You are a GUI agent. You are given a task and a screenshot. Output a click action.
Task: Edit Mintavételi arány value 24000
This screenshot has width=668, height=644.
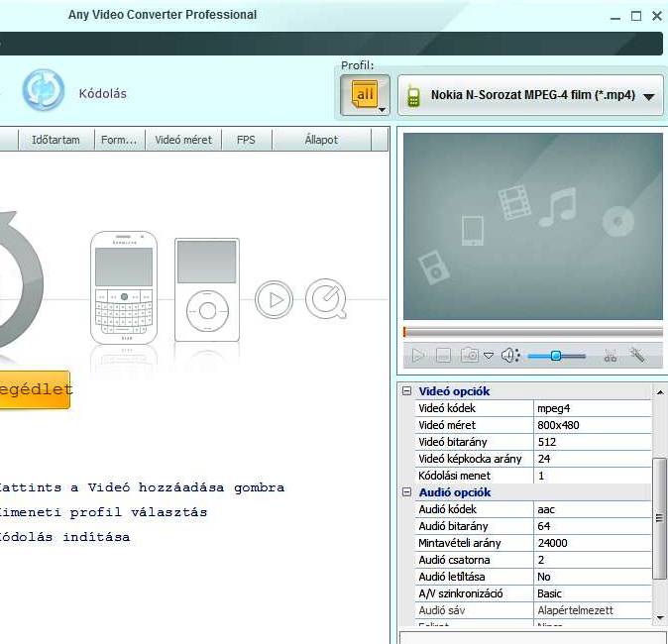tap(593, 543)
